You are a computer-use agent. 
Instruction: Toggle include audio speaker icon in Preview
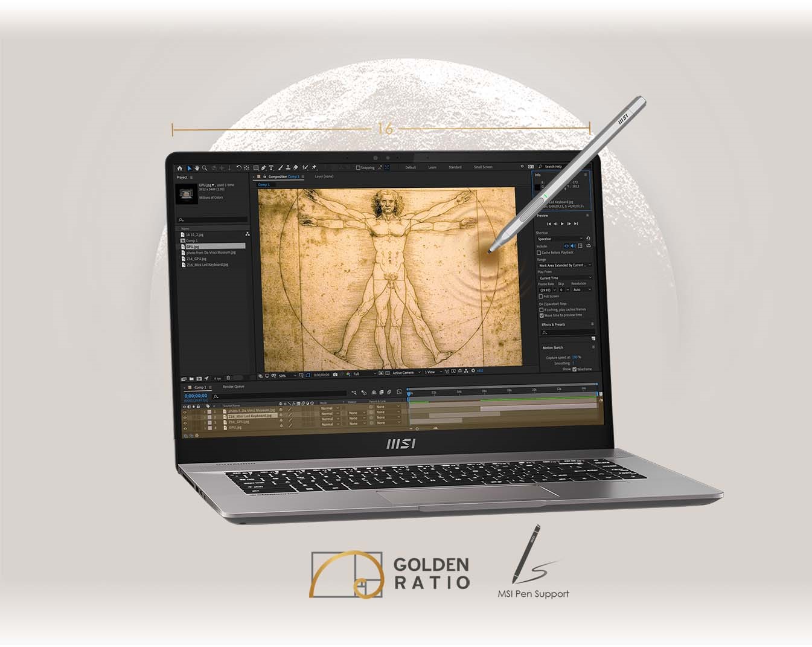[573, 246]
